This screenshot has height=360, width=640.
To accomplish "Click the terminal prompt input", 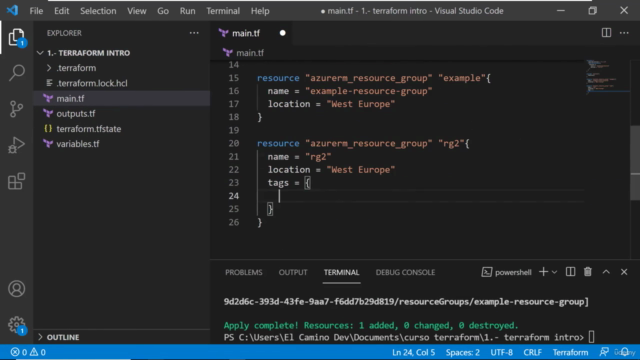I will 591,337.
